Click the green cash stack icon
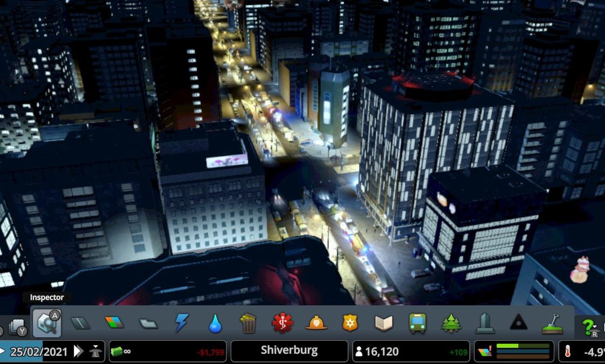Screen dimensions: 605x364 [116, 351]
